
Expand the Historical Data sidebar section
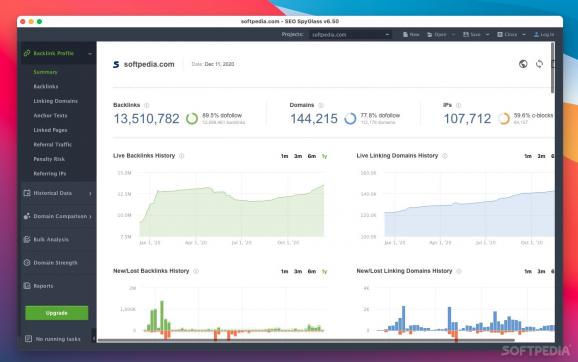click(58, 193)
